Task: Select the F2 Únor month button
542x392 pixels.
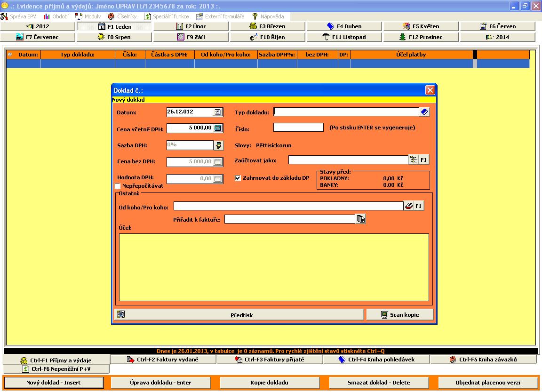Action: [x=191, y=26]
